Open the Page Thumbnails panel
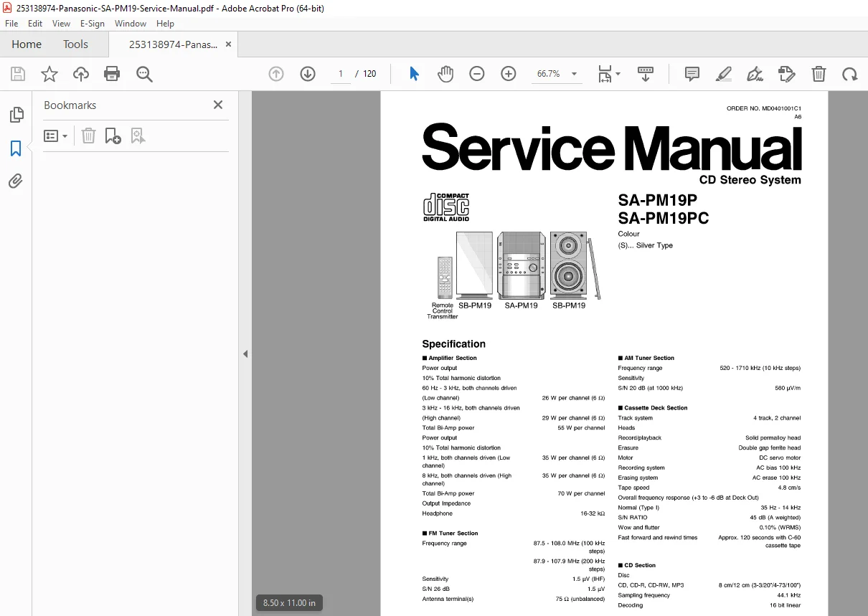The width and height of the screenshot is (868, 616). [16, 115]
